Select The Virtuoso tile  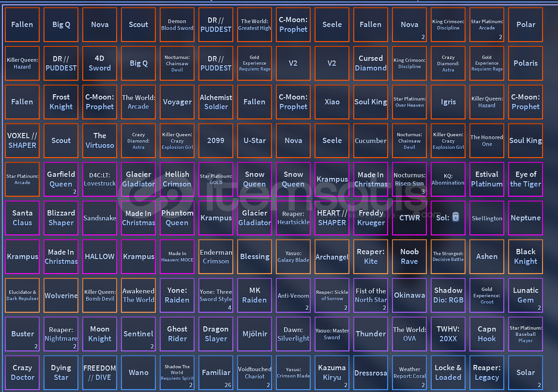pyautogui.click(x=100, y=141)
